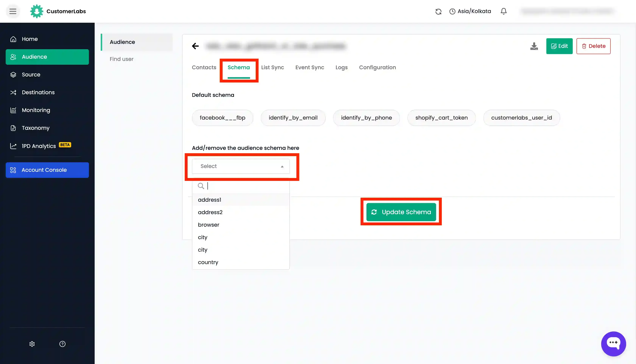Open Find user in the submenu
The height and width of the screenshot is (364, 636).
click(x=122, y=59)
